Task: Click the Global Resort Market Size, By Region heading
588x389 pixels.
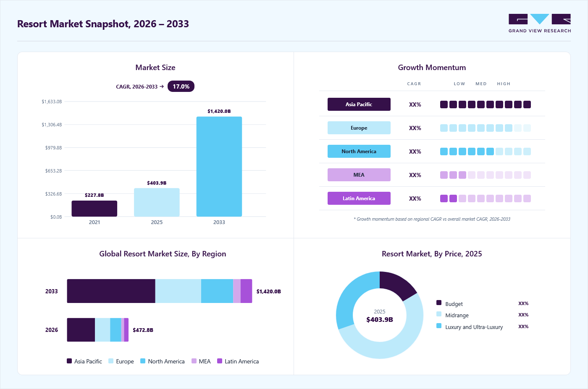Action: tap(163, 254)
